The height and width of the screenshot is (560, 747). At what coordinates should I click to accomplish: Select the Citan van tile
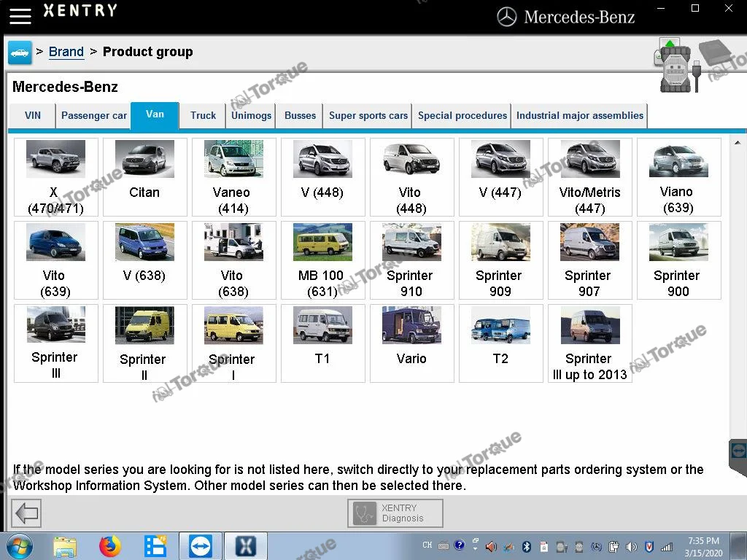pos(144,177)
